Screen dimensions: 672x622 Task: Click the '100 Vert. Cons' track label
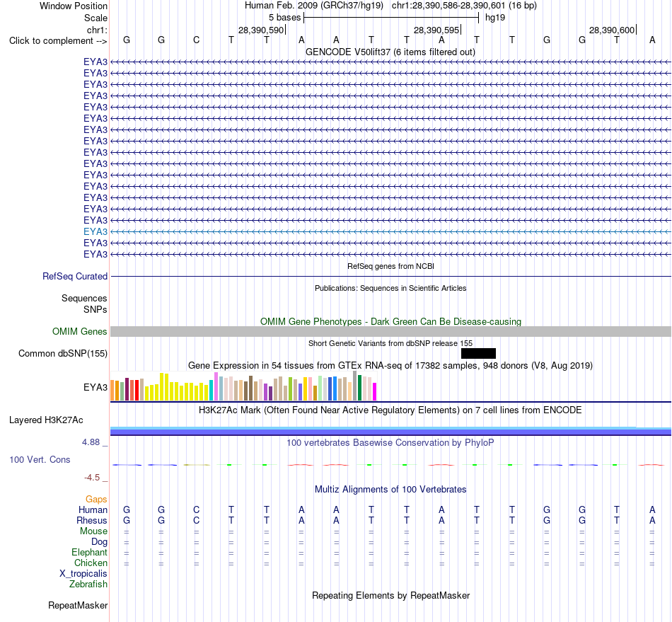click(40, 459)
